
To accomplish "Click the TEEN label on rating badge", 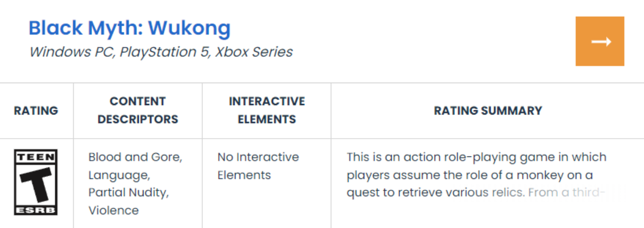I will coord(36,156).
